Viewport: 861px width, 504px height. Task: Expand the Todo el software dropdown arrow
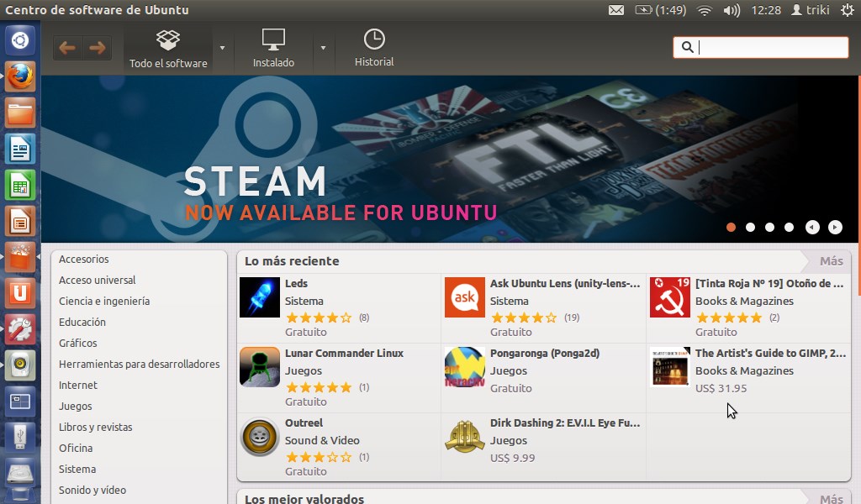pos(222,48)
